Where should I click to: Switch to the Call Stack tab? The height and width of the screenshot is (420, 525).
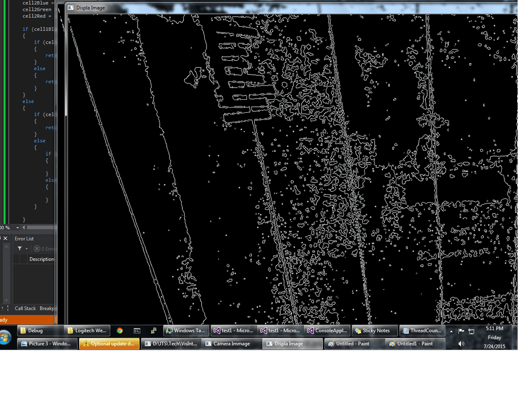point(25,308)
